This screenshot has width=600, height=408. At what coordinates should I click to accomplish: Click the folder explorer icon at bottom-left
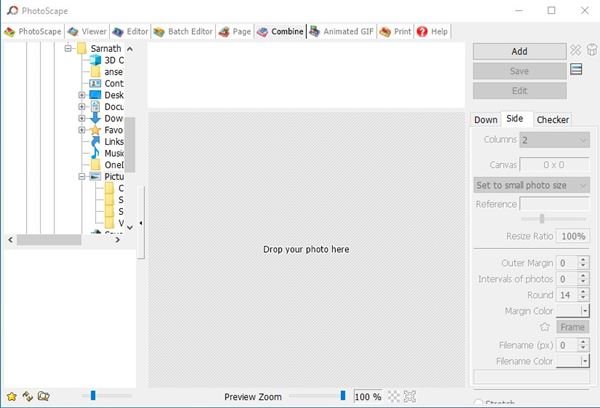[x=43, y=397]
